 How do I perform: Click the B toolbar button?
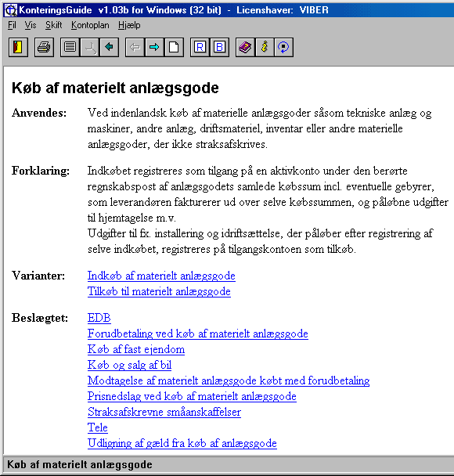pos(219,47)
